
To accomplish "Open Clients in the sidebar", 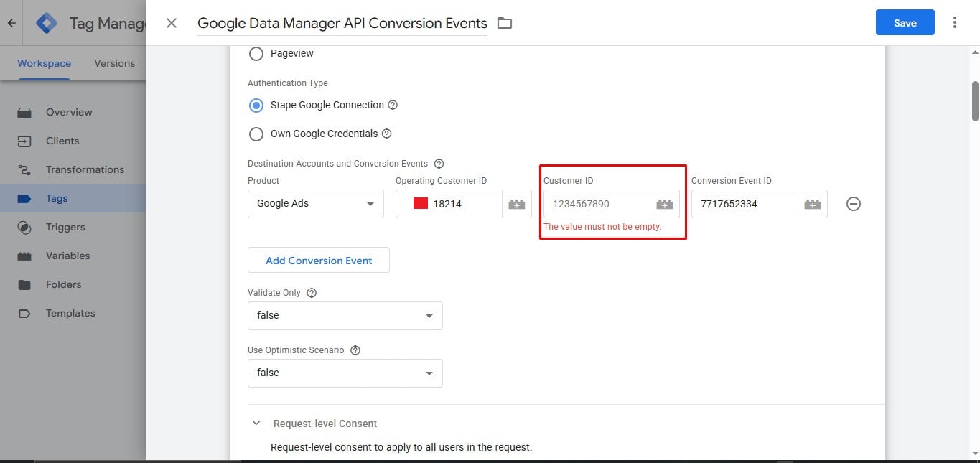I will coord(62,141).
